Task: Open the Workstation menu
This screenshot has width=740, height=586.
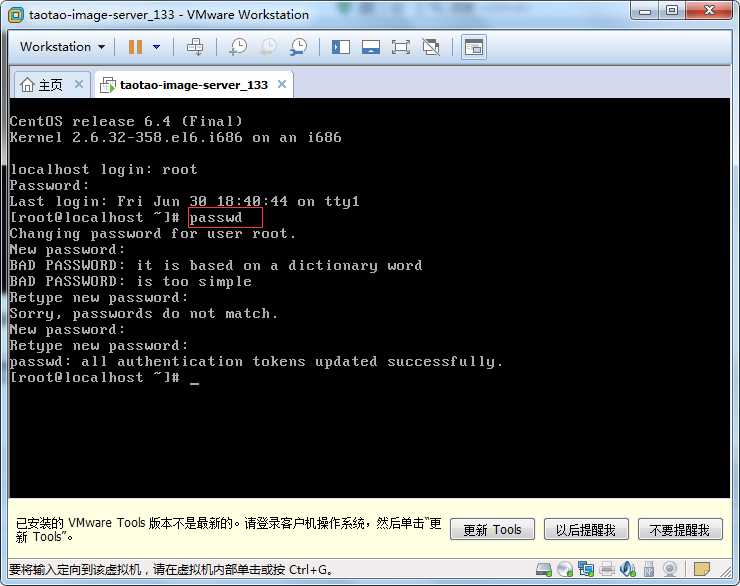Action: [62, 47]
